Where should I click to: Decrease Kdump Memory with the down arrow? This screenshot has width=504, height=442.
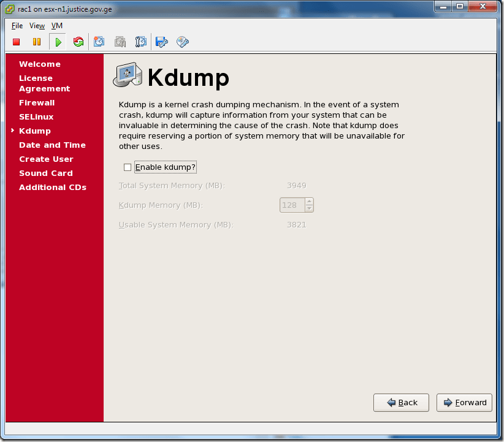coord(309,208)
